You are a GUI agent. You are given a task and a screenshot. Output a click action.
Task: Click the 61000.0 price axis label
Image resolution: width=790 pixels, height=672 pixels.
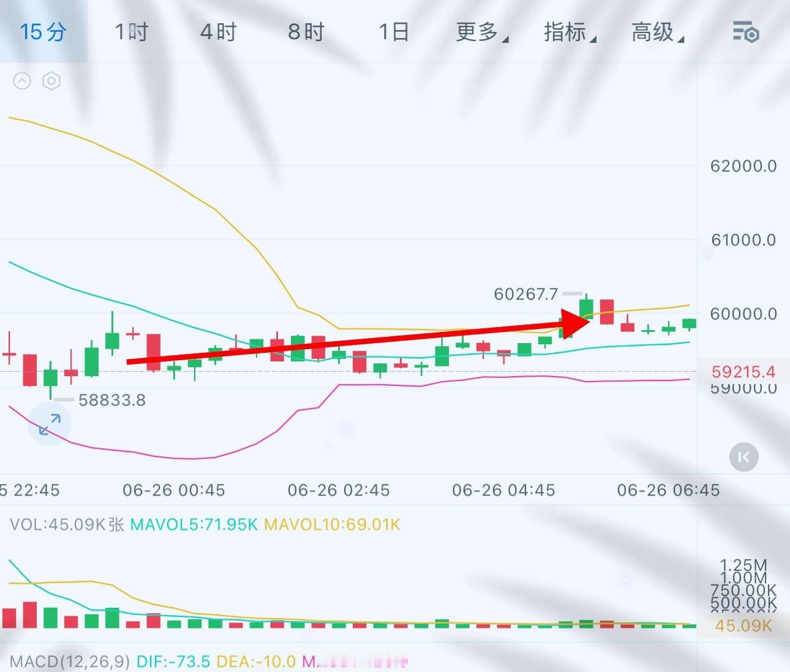coord(743,240)
